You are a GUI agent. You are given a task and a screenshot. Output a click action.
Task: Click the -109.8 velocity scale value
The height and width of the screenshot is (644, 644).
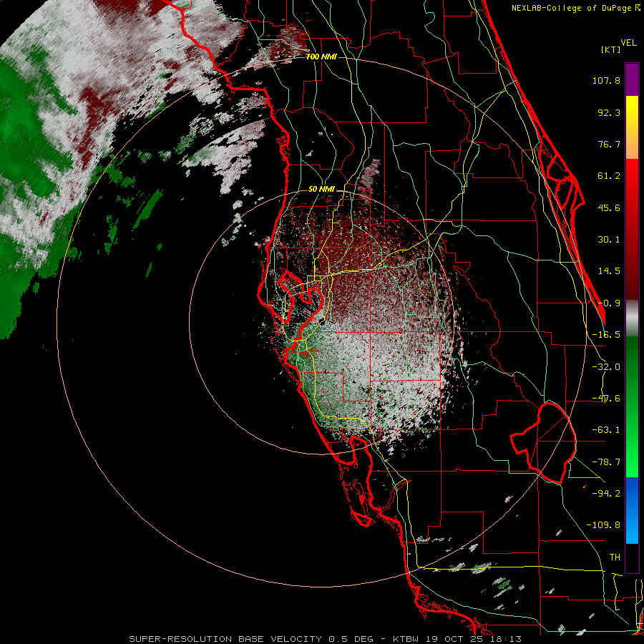[603, 525]
